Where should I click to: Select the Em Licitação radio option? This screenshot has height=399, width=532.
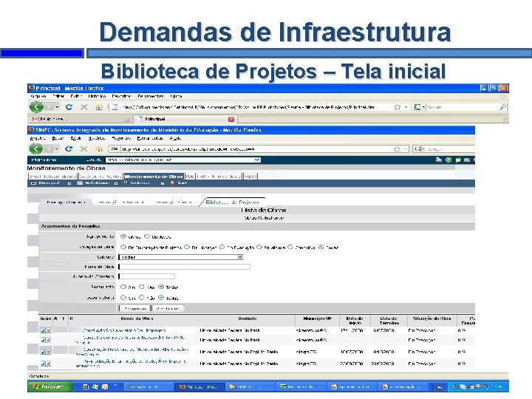(187, 247)
